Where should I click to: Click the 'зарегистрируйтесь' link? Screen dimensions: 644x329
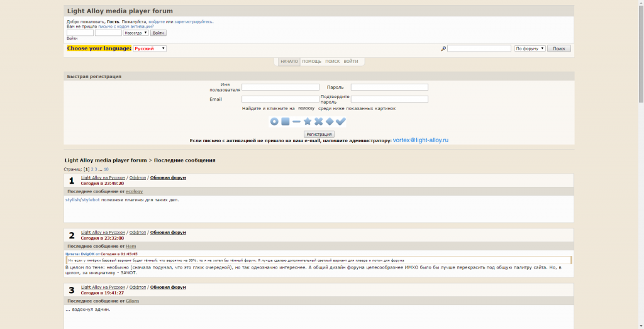194,22
